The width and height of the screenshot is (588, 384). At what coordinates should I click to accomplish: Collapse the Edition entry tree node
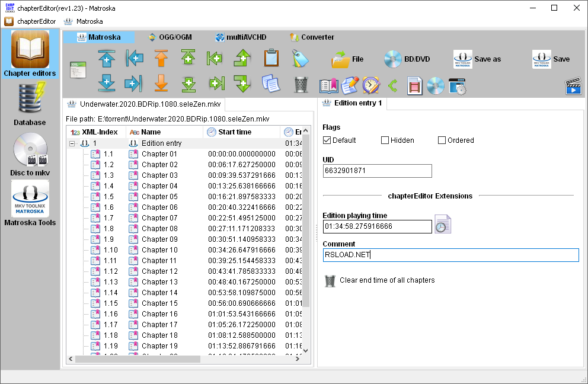coord(73,143)
